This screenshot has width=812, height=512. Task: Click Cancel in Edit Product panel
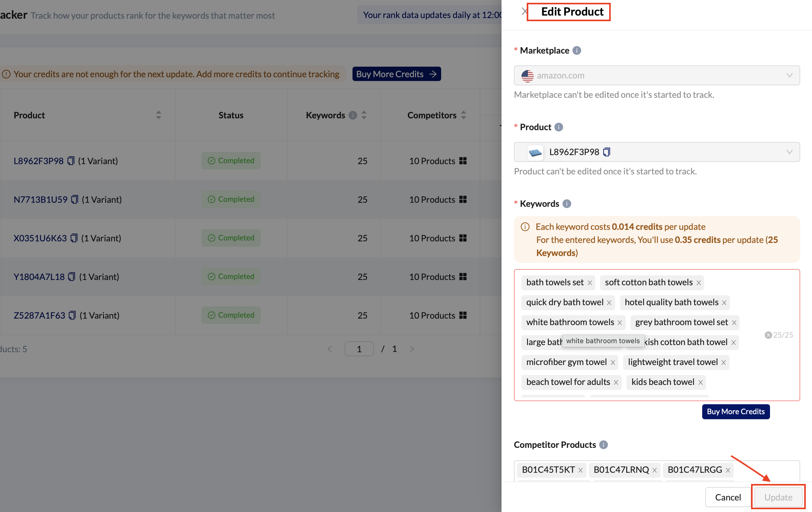pos(728,497)
